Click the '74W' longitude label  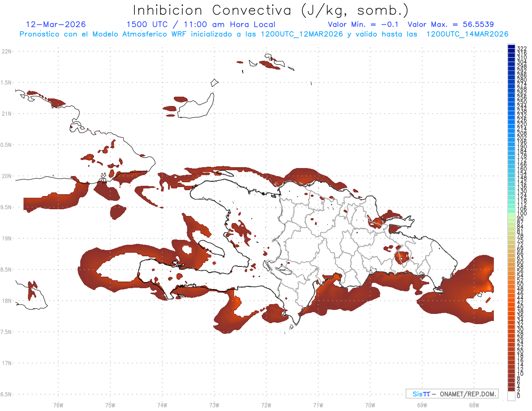tap(162, 405)
